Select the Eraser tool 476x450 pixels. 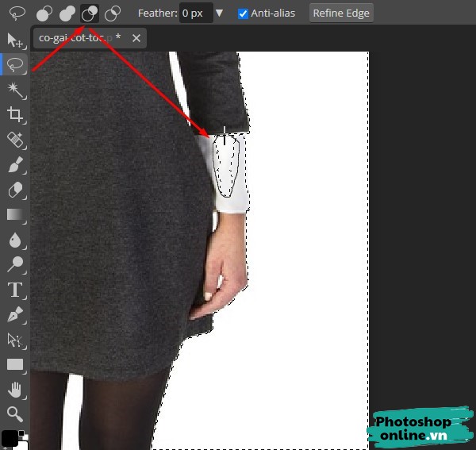pyautogui.click(x=14, y=190)
